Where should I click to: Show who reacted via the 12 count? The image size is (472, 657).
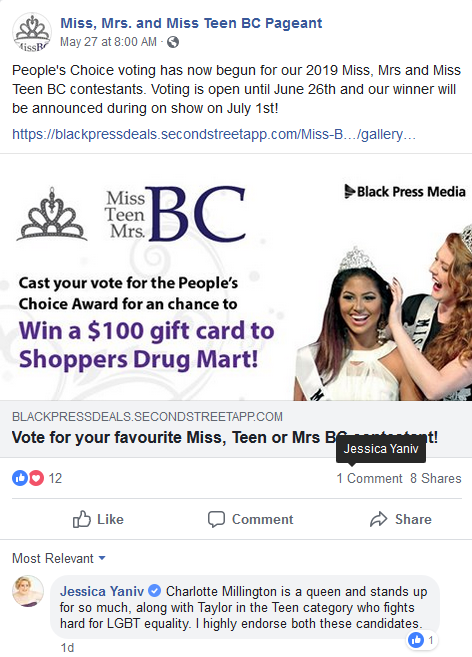pos(55,479)
